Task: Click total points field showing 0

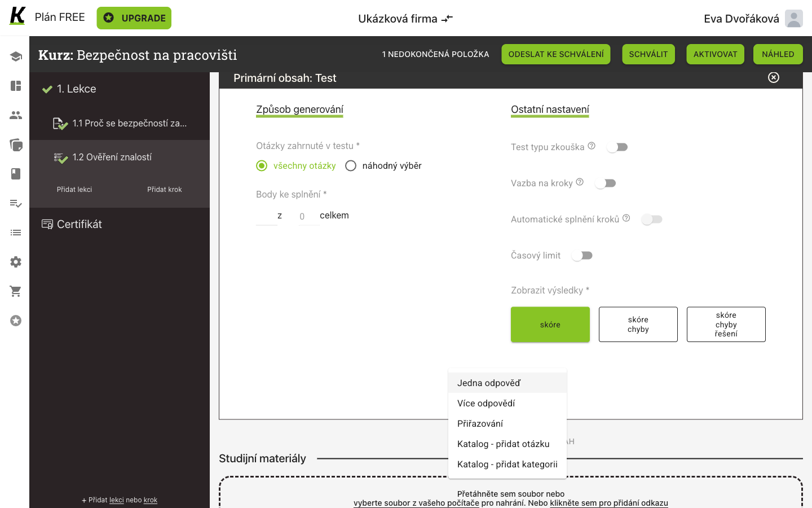Action: [308, 216]
